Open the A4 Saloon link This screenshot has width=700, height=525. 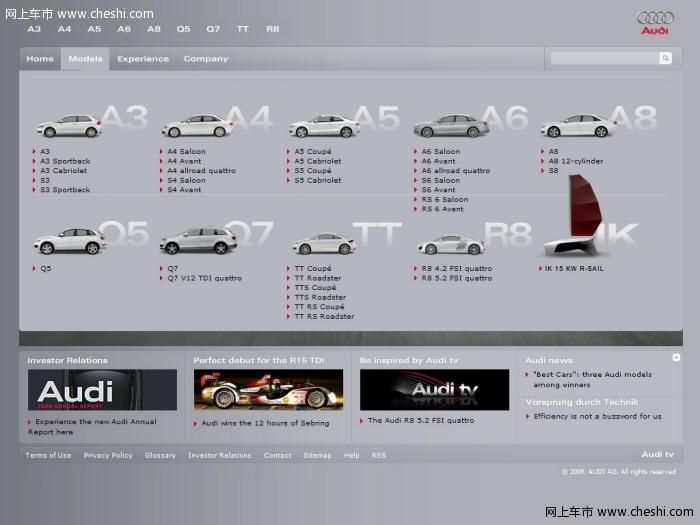tap(187, 151)
